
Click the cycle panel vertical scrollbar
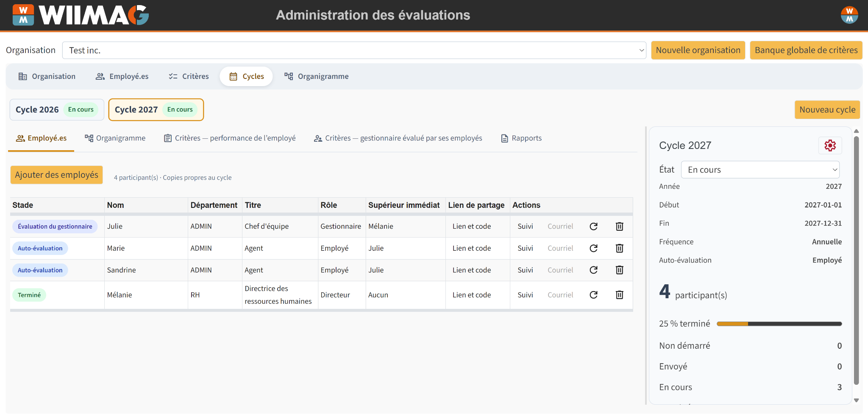(856, 260)
